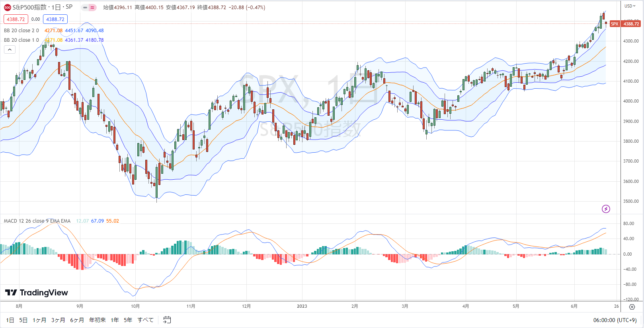644x328 pixels.
Task: Click the 6月 label on the time axis
Action: click(x=574, y=306)
